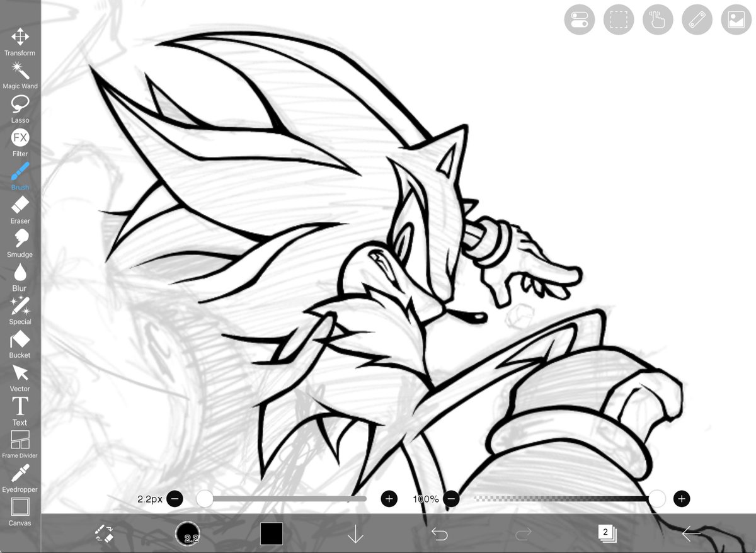The image size is (756, 553).
Task: Open the ruler tool
Action: tap(697, 20)
